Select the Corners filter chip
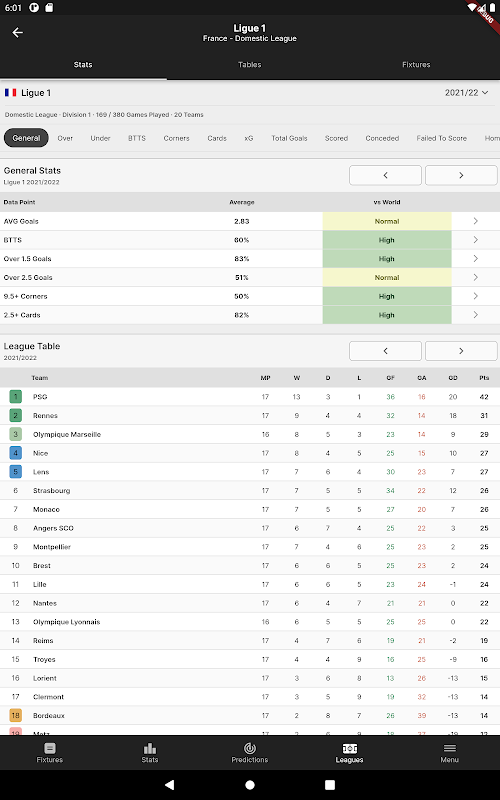This screenshot has height=800, width=500. click(177, 138)
